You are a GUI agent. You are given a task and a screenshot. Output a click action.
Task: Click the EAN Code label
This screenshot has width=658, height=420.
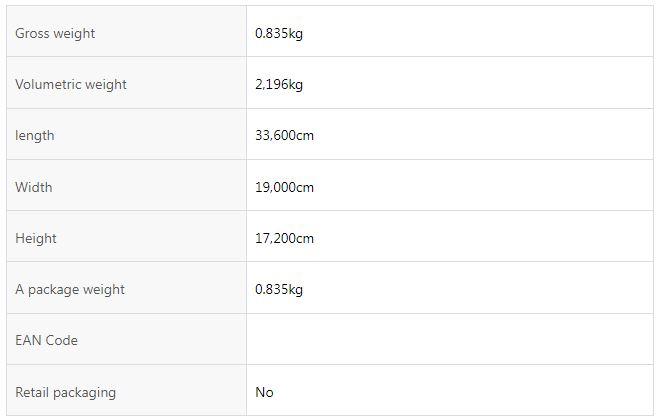pos(46,340)
